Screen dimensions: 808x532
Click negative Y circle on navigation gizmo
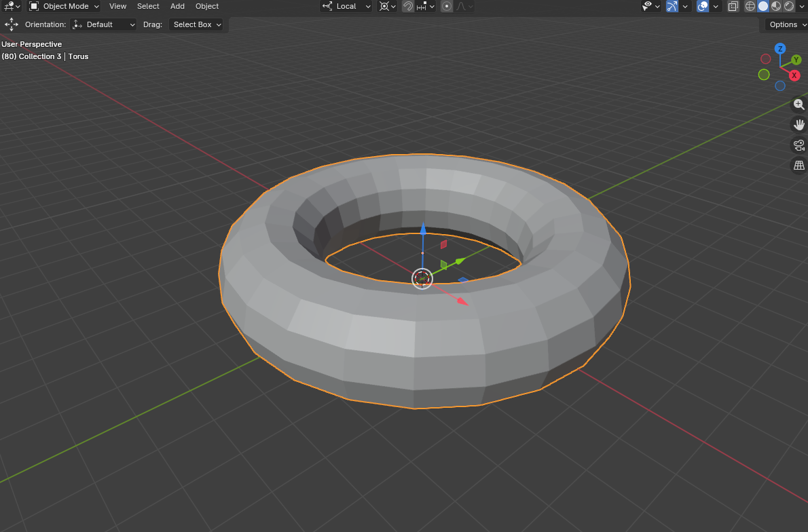point(764,75)
